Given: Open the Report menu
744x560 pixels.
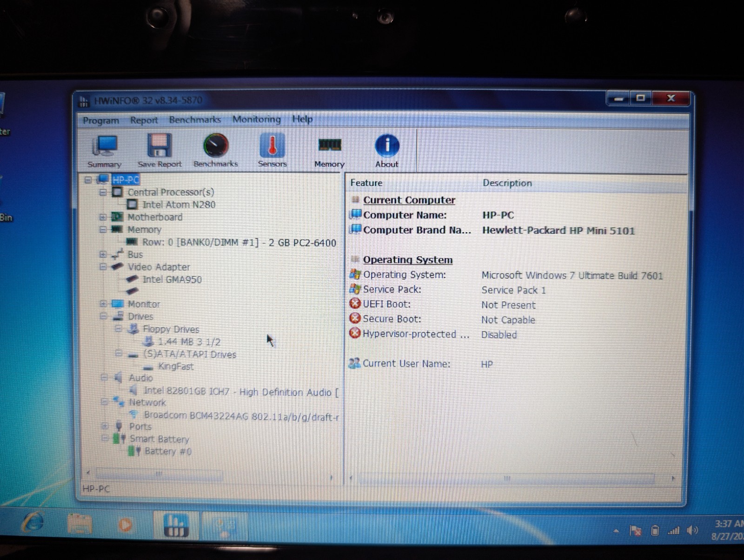Looking at the screenshot, I should pos(144,120).
